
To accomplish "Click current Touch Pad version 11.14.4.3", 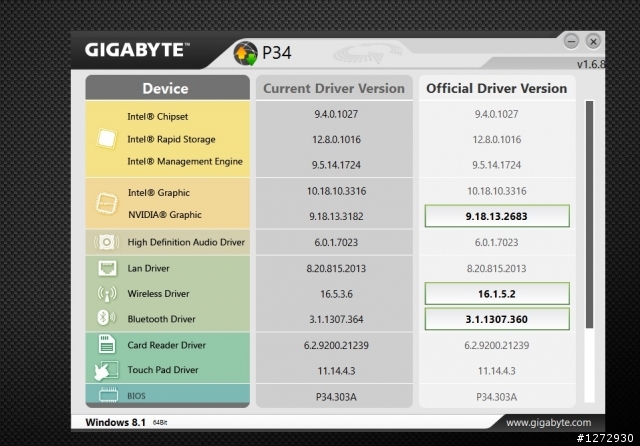I will click(336, 371).
